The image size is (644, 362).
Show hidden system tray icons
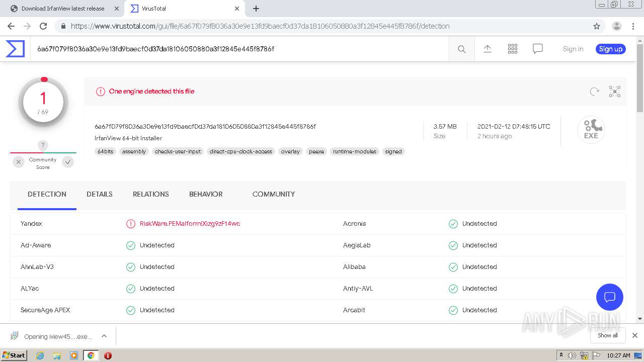[x=561, y=355]
